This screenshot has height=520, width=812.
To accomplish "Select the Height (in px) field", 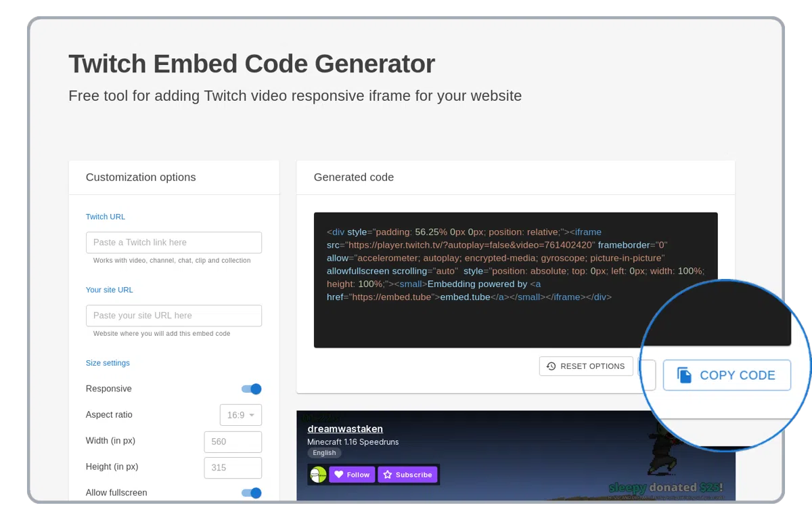I will point(233,467).
